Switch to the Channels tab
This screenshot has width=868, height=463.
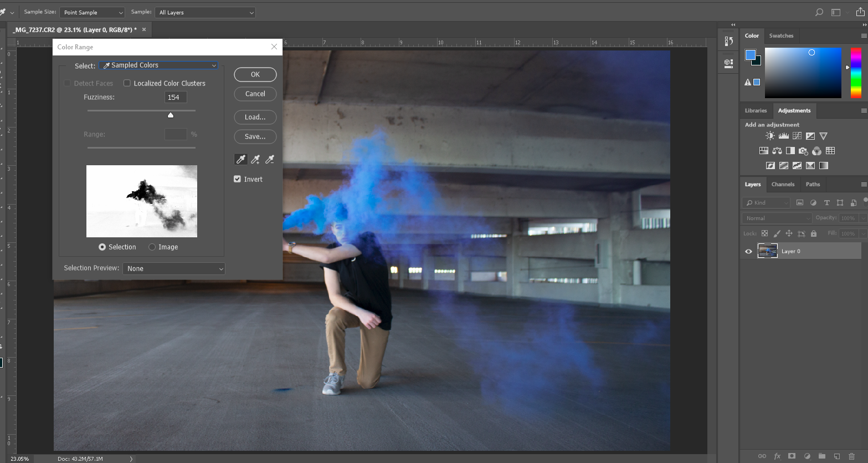tap(783, 184)
